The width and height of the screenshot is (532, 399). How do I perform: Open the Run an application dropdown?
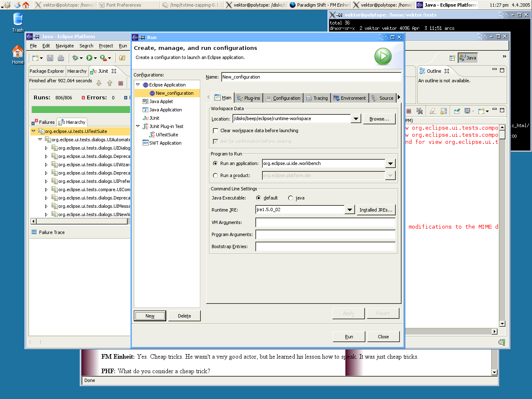(x=390, y=163)
